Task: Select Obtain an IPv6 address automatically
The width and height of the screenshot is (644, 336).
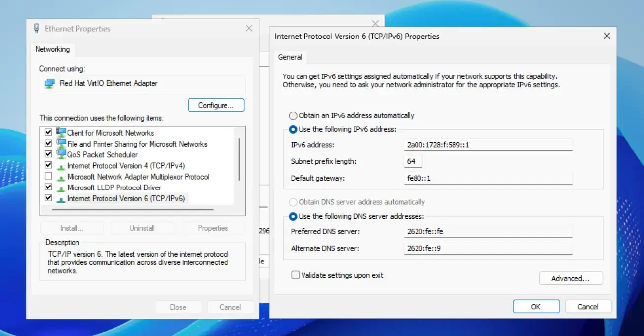Action: (293, 116)
